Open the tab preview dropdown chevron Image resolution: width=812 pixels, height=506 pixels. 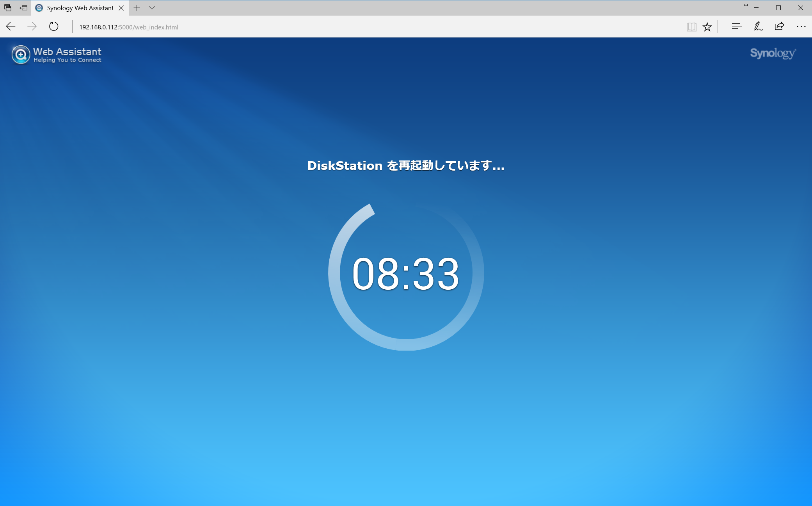(152, 8)
